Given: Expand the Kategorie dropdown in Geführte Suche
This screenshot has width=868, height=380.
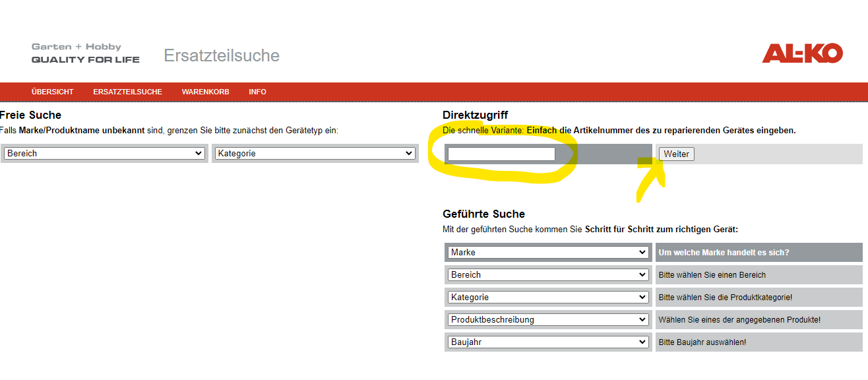Looking at the screenshot, I should [548, 297].
